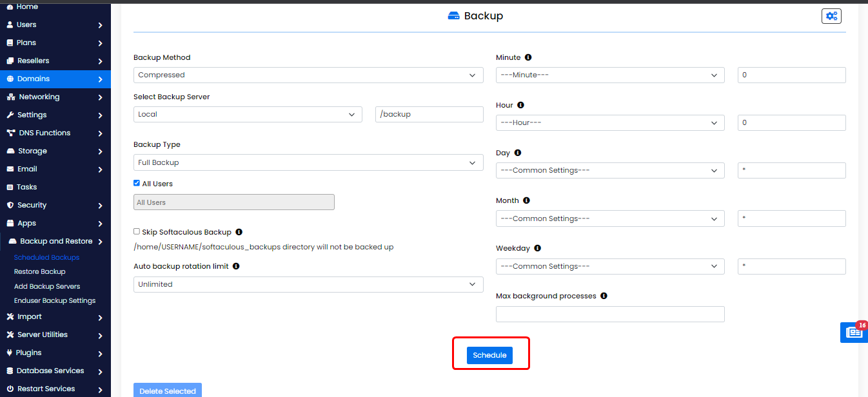Click the Schedule button
The height and width of the screenshot is (397, 868).
[x=489, y=355]
